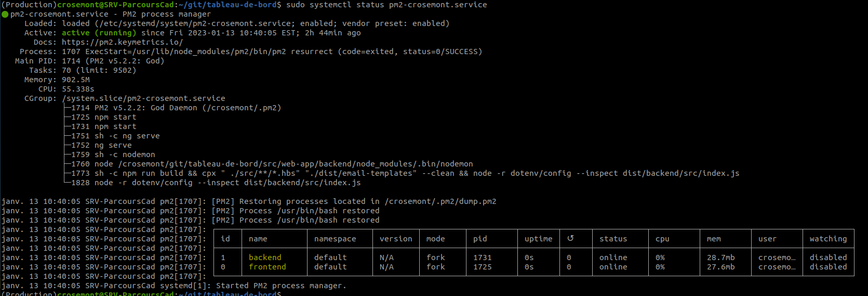Click the "namespace" column header
Viewport: 868px width, 296px height.
coord(335,239)
